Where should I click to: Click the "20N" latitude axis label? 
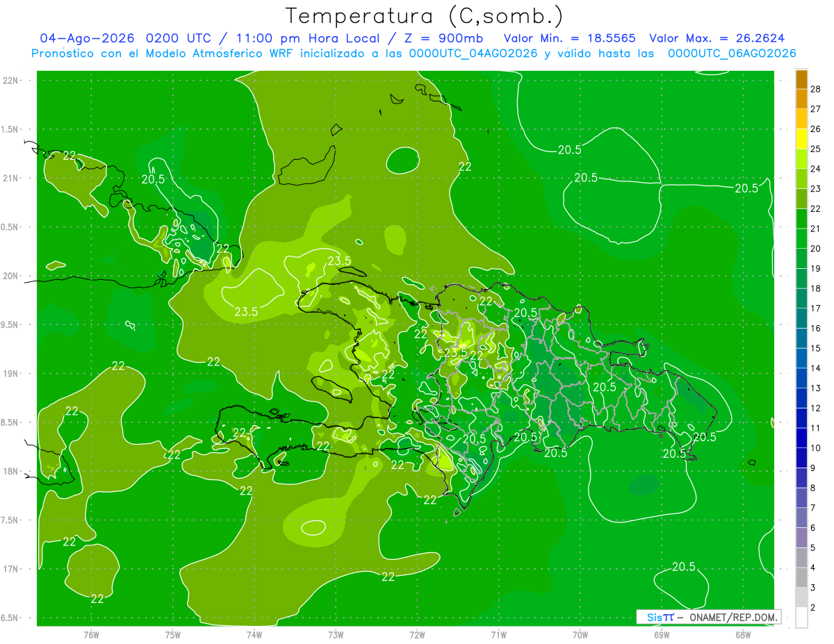(x=10, y=276)
